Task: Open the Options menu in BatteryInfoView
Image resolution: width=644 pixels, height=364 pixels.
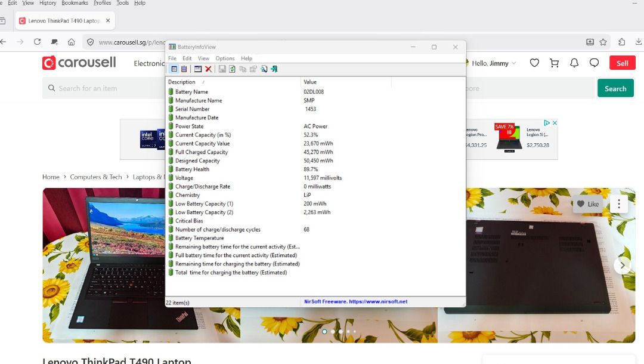Action: 225,58
